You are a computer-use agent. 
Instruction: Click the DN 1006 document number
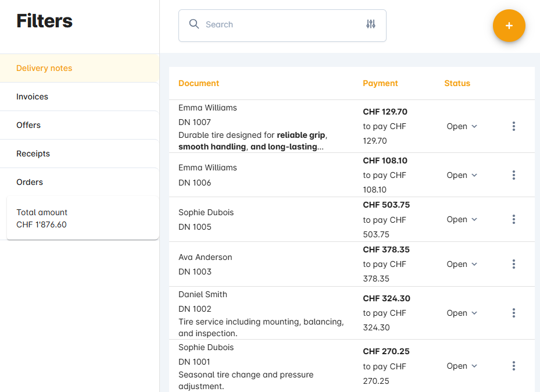195,183
